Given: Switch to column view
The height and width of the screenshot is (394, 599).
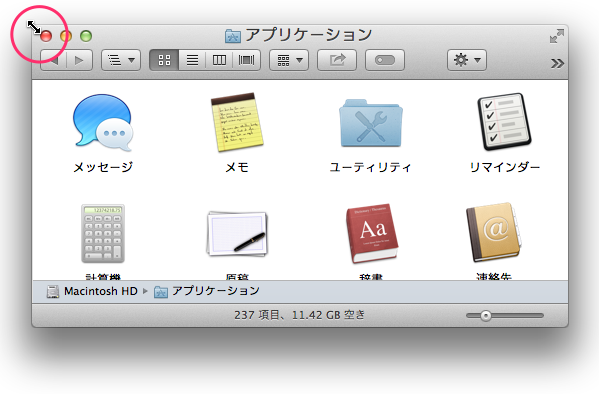Looking at the screenshot, I should click(219, 60).
